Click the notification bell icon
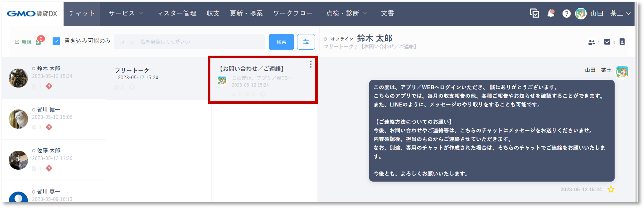644x208 pixels. point(551,13)
